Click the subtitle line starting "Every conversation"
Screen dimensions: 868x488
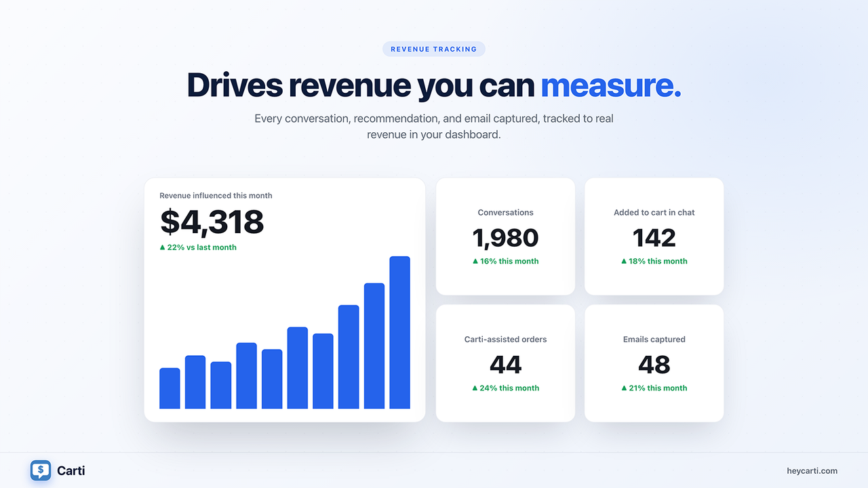[x=434, y=119]
